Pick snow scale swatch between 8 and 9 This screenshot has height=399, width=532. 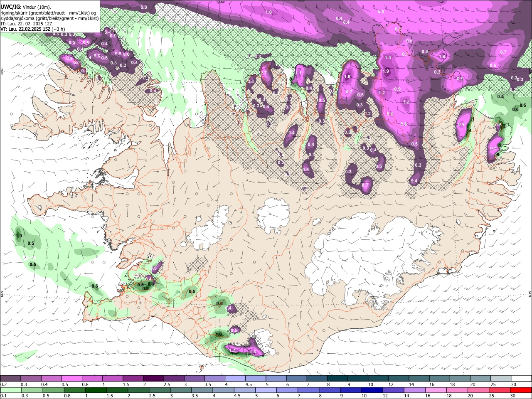[337, 378]
